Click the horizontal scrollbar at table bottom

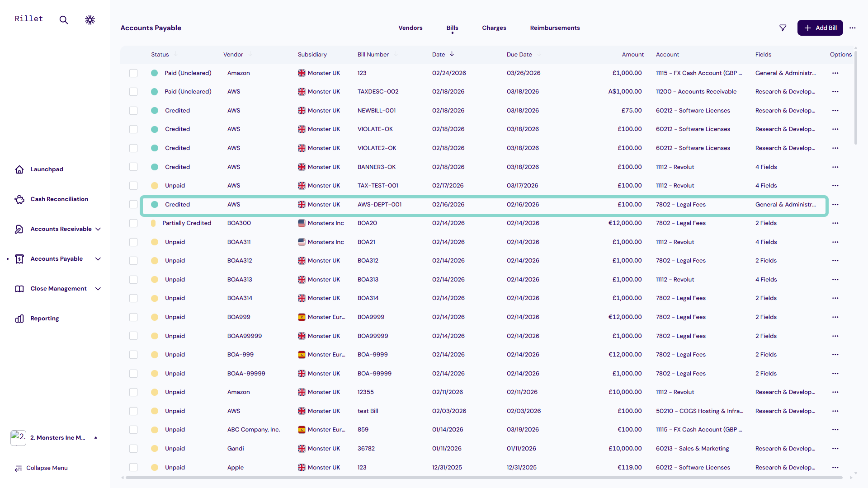coord(484,478)
